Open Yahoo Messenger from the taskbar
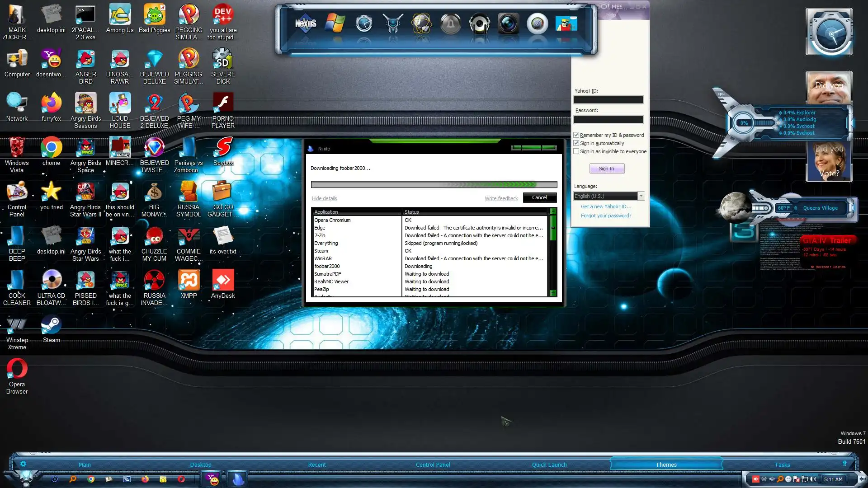Image resolution: width=868 pixels, height=488 pixels. 212,479
